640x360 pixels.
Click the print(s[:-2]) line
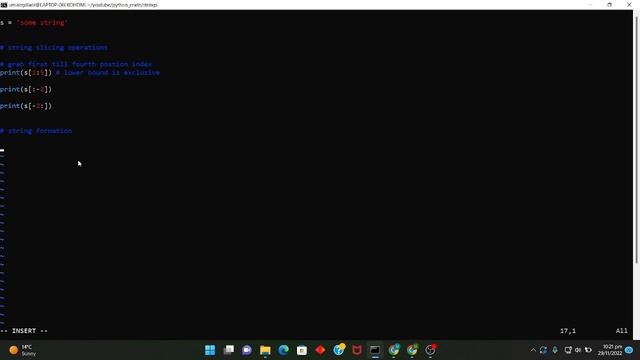pyautogui.click(x=26, y=89)
